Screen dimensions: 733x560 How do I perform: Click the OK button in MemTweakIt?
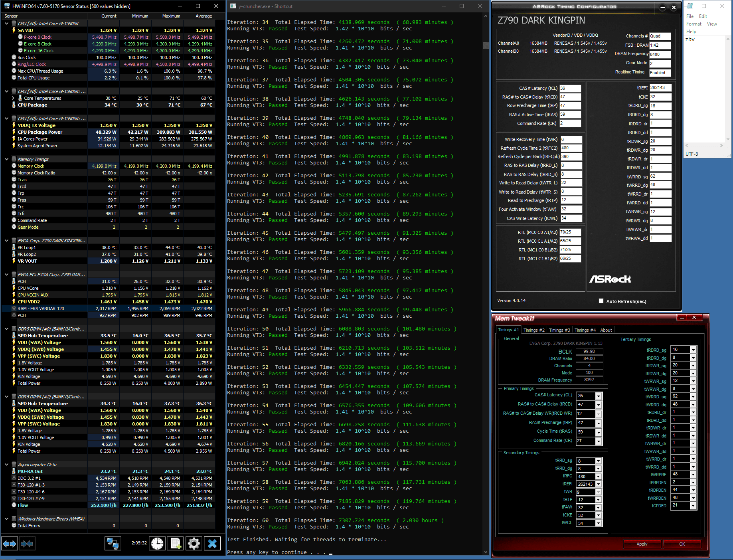click(x=682, y=544)
